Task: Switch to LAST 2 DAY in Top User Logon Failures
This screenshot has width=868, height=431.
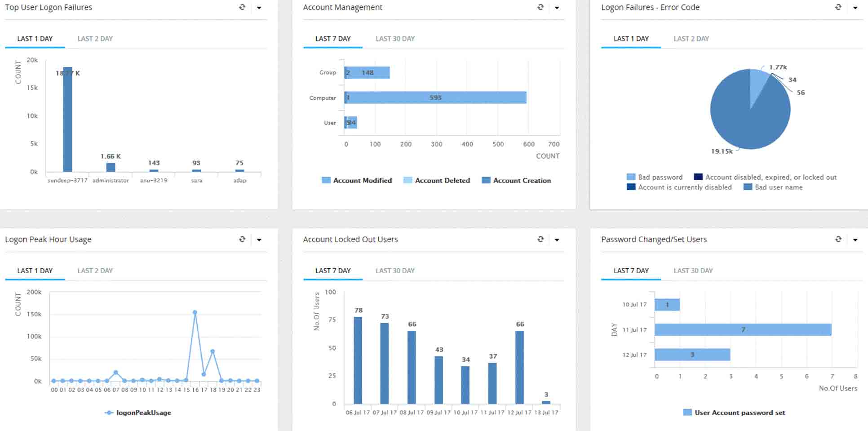Action: coord(94,39)
